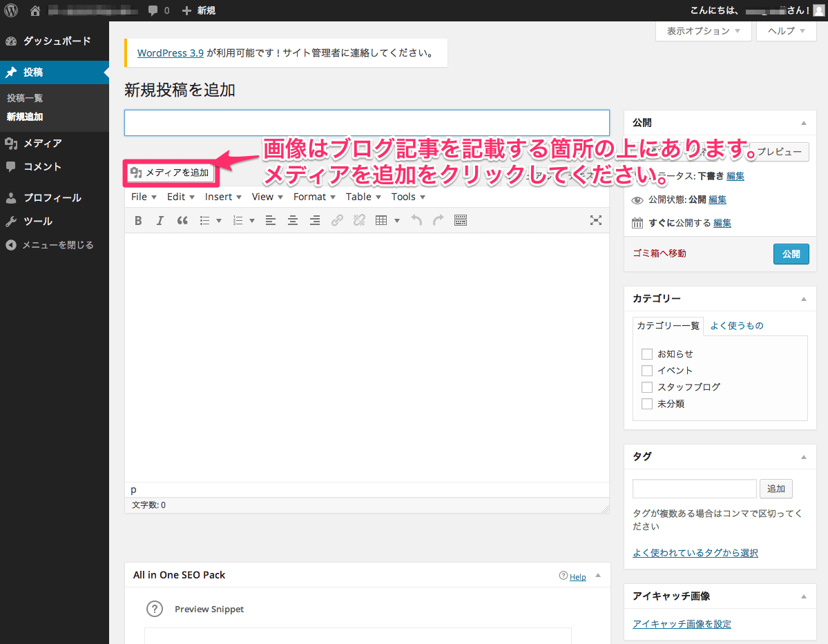Align text right
Screen dimensions: 828x644
click(315, 221)
